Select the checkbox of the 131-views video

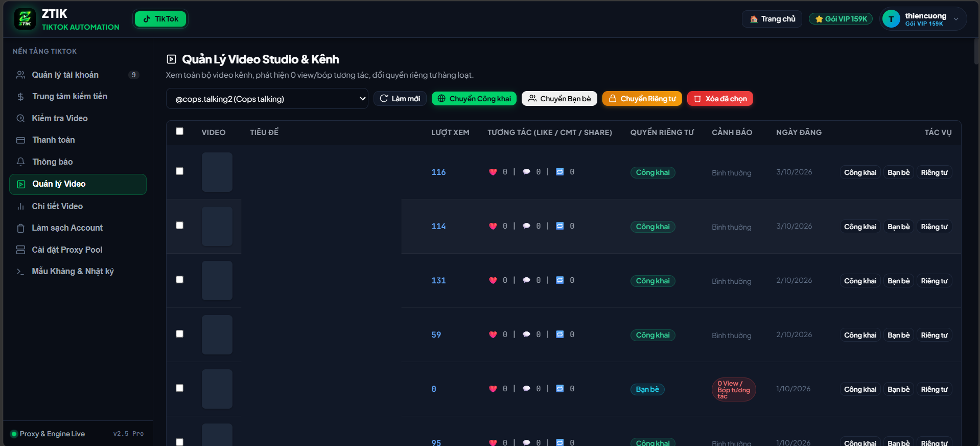[179, 280]
